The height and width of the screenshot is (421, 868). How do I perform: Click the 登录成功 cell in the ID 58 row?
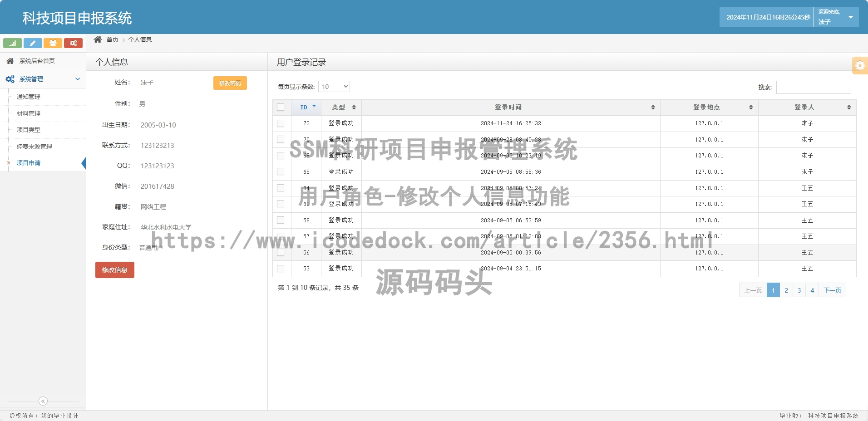pyautogui.click(x=341, y=220)
